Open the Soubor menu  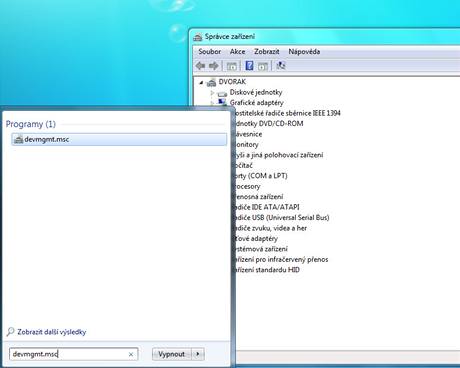click(x=210, y=52)
